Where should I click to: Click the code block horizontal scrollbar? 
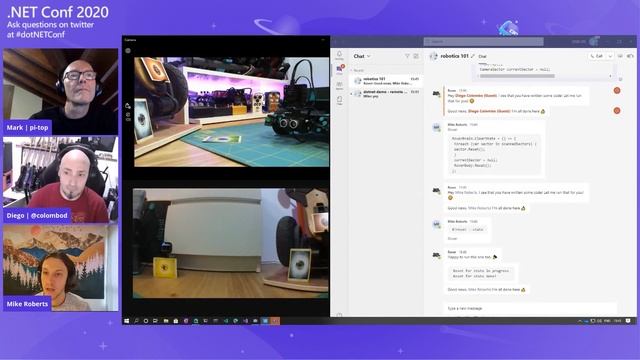pyautogui.click(x=517, y=76)
